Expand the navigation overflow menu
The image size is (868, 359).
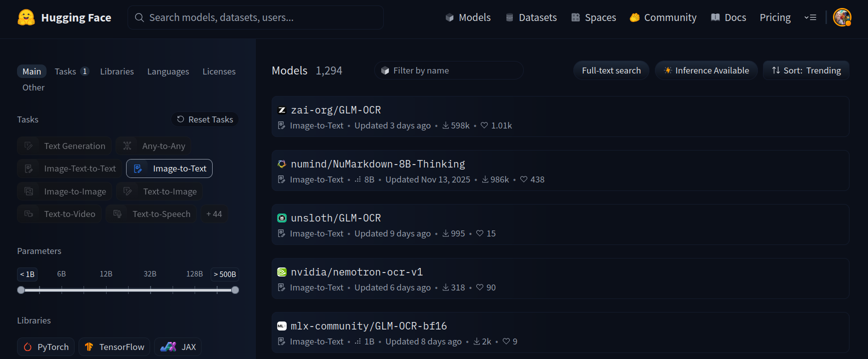click(x=810, y=17)
